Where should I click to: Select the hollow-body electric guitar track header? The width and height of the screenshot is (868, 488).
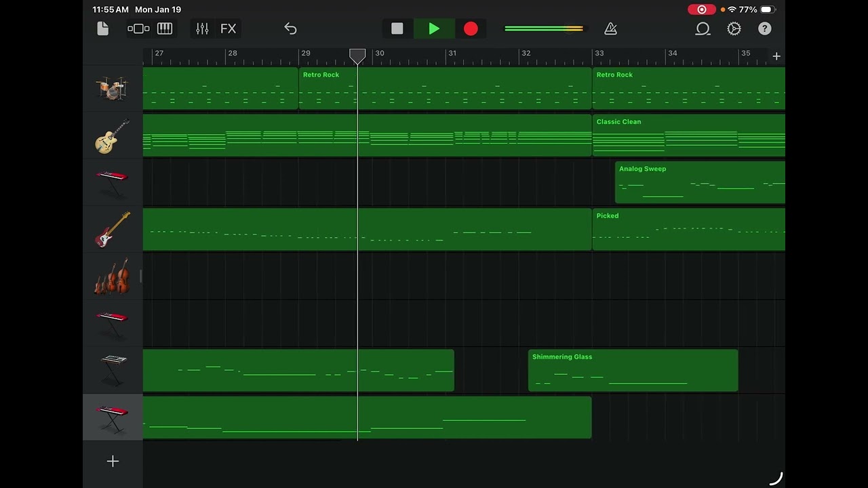click(113, 136)
